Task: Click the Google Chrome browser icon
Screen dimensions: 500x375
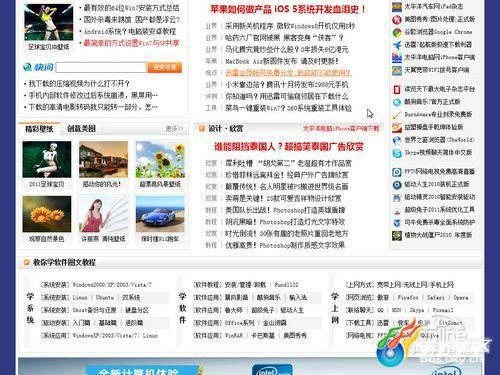Action: coord(397,32)
